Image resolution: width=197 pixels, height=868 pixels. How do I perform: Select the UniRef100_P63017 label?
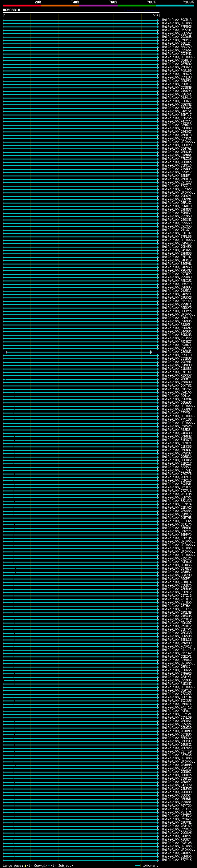(x=176, y=646)
